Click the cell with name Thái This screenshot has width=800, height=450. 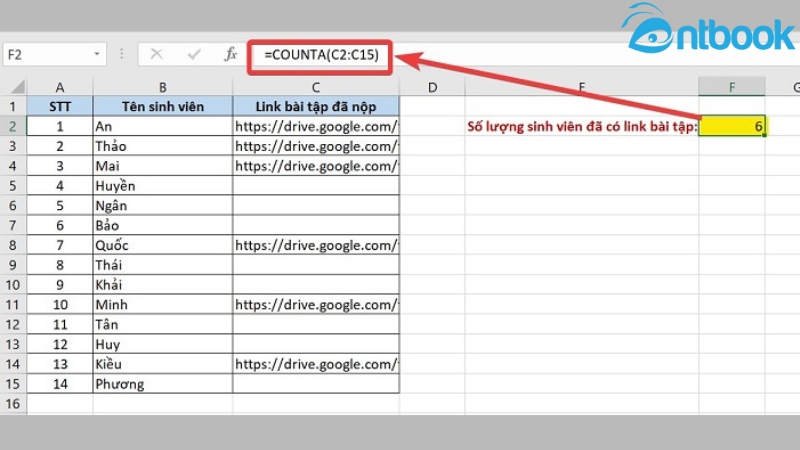pos(163,265)
